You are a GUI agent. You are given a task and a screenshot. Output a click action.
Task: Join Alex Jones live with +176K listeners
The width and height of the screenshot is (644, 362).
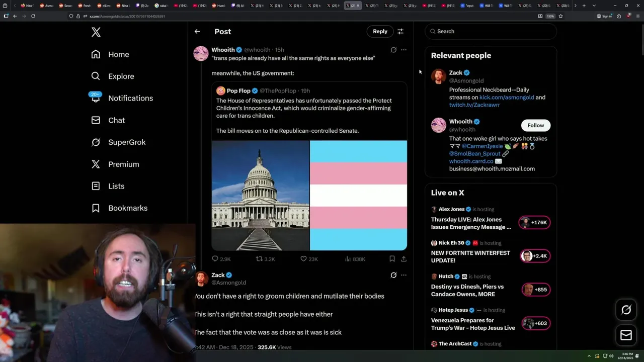pyautogui.click(x=535, y=223)
